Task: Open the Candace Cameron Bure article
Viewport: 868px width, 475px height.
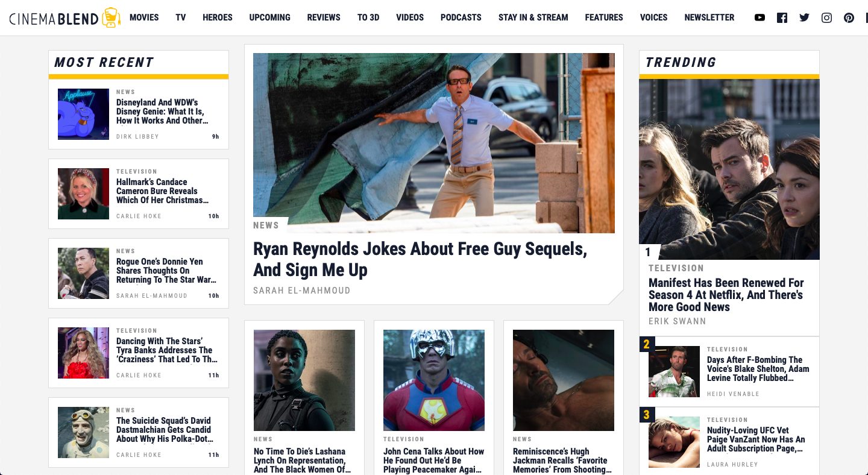Action: tap(162, 191)
